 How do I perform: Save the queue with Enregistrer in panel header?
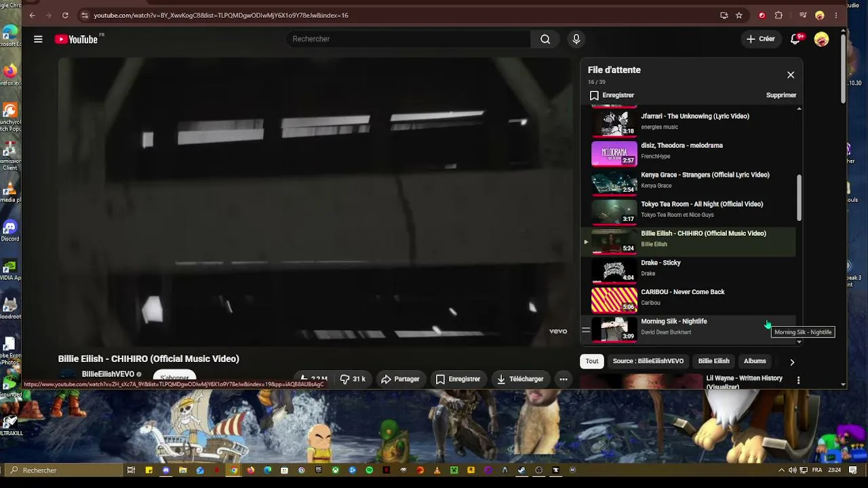[612, 96]
